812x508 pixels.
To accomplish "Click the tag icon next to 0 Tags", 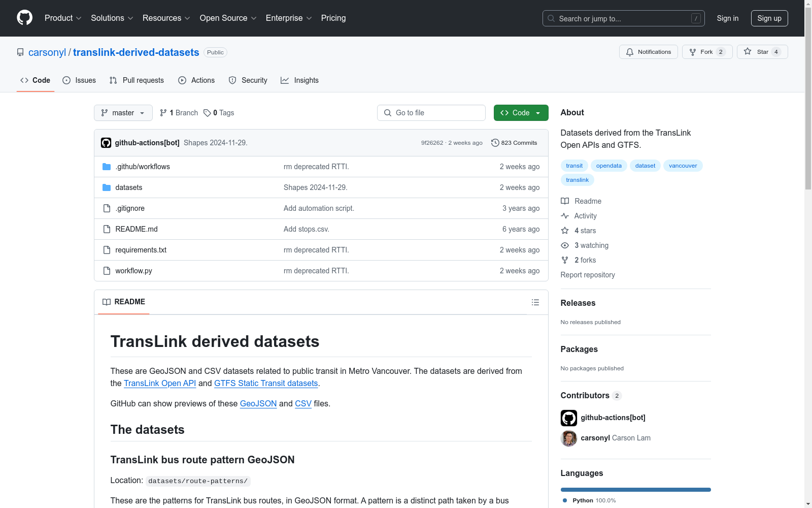I will (207, 113).
